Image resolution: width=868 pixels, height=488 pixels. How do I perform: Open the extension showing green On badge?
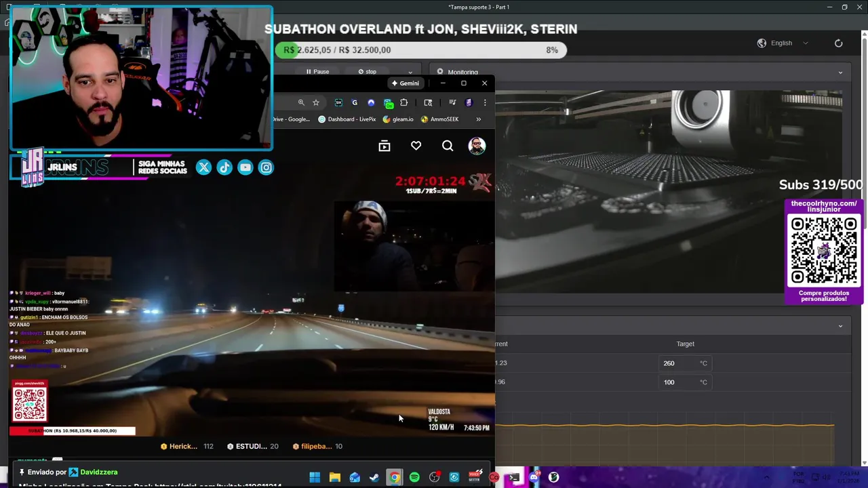(x=388, y=103)
